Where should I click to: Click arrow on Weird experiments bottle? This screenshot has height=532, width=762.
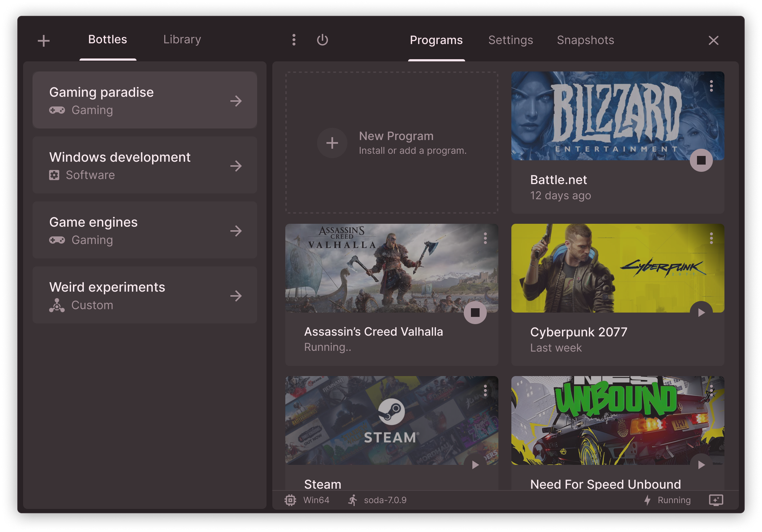tap(236, 296)
